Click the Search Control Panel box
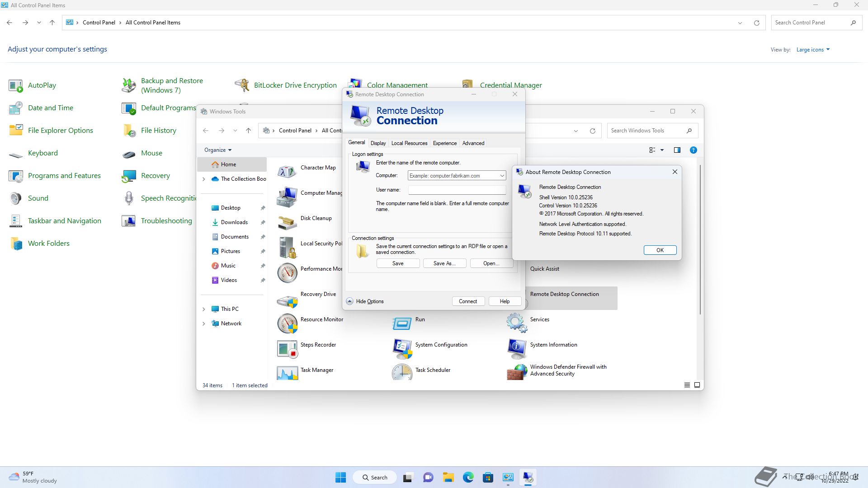Image resolution: width=868 pixels, height=488 pixels. (x=816, y=23)
